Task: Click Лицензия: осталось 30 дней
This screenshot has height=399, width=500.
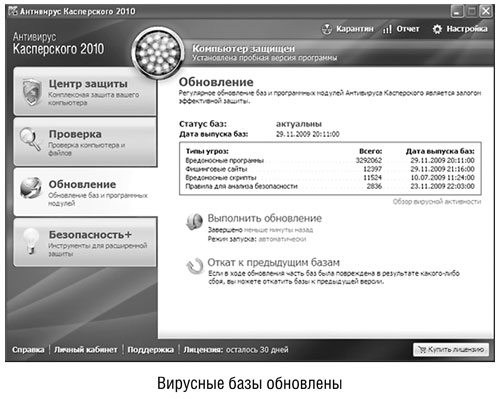Action: 236,350
